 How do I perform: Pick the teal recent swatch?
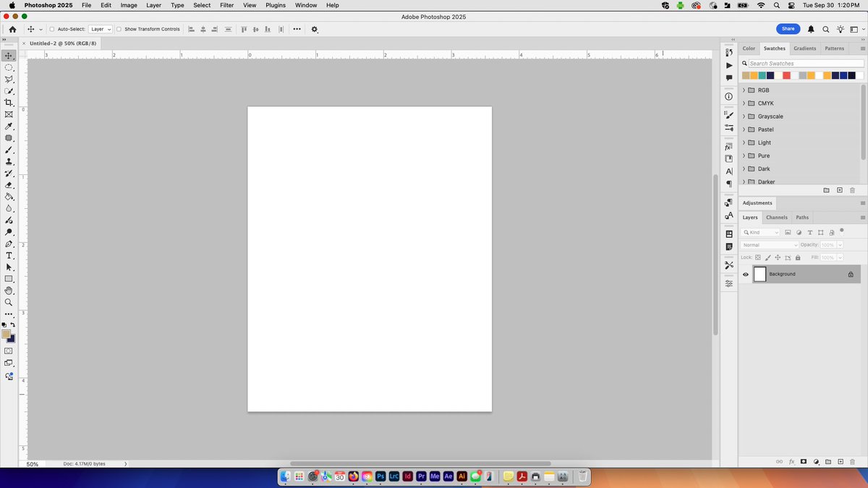(x=762, y=75)
